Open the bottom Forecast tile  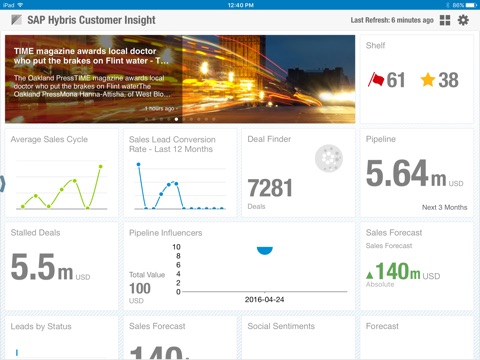pos(417,338)
